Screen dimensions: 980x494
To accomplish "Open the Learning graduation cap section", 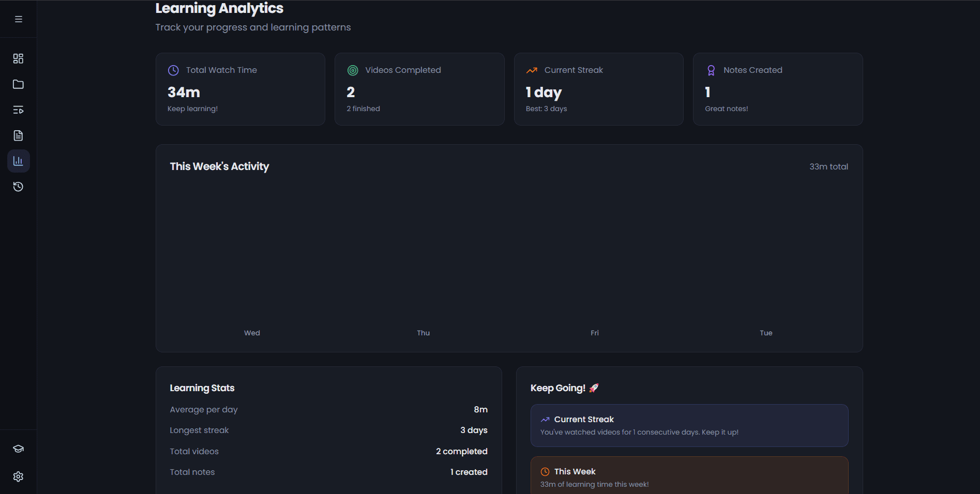I will (18, 449).
